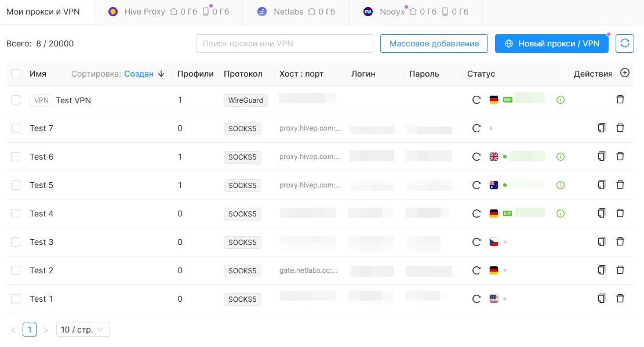
Task: Focus the Поиск прокси или VPN field
Action: coord(285,44)
